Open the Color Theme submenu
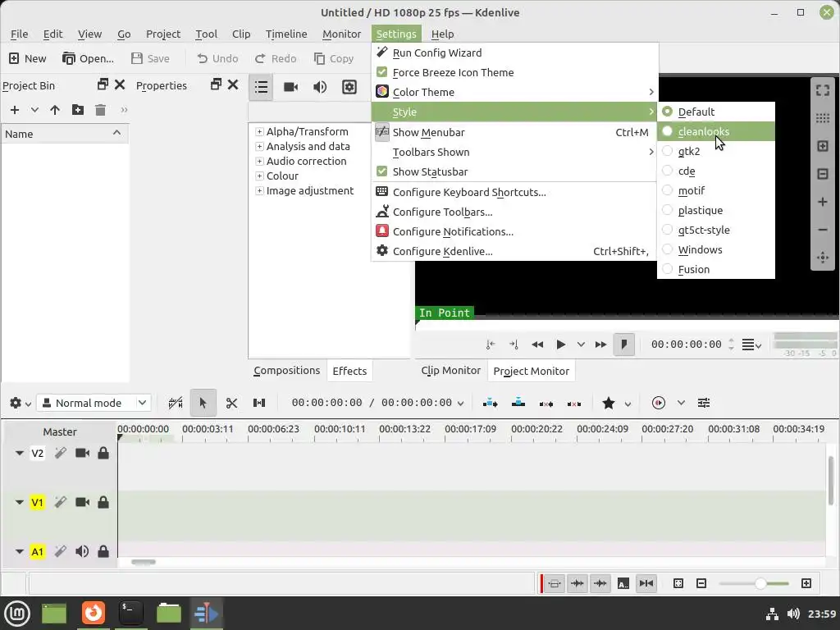 pyautogui.click(x=514, y=92)
